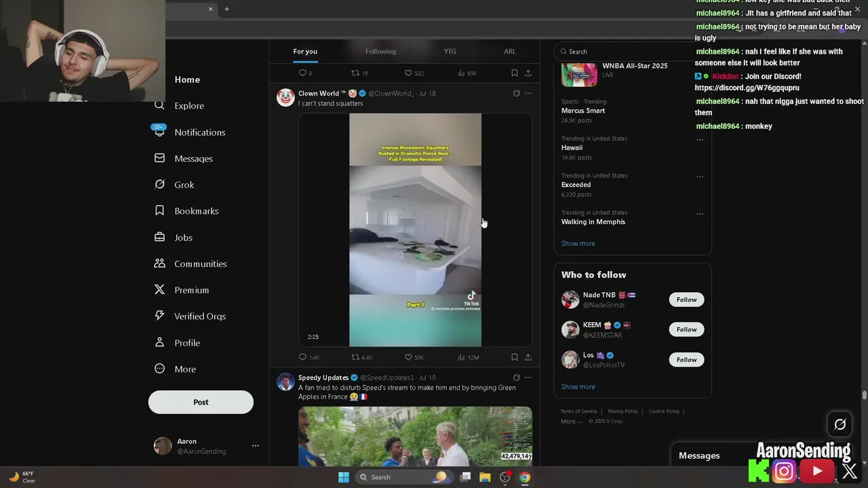Screen dimensions: 868x488
Task: Reply to Clown World post with 1.4K replies
Action: [303, 357]
